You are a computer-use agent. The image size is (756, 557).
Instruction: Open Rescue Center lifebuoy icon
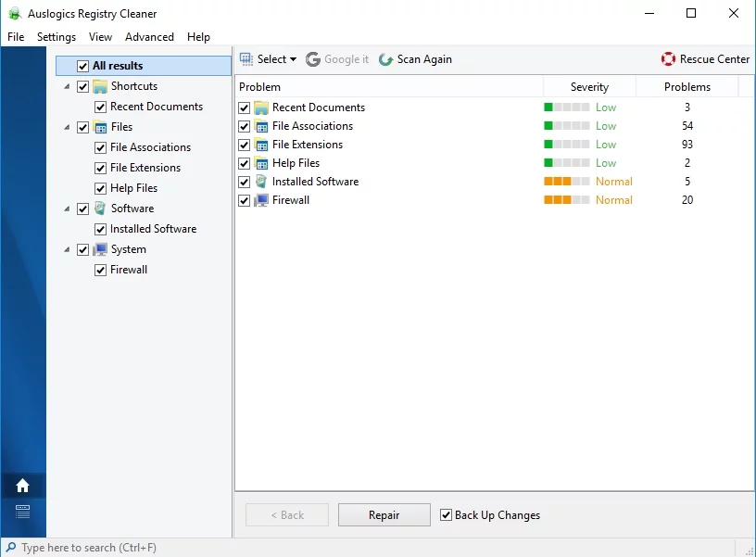pos(668,59)
